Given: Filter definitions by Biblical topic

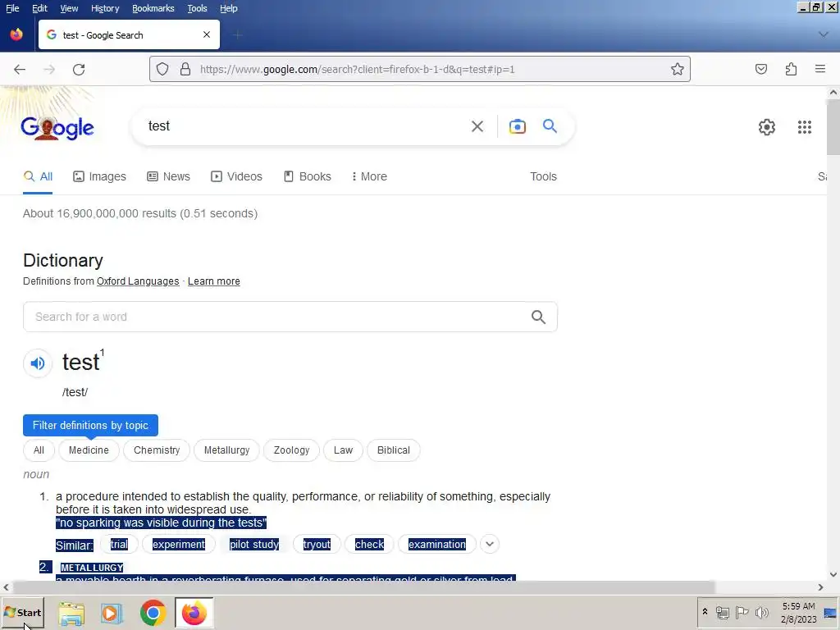Looking at the screenshot, I should coord(393,450).
